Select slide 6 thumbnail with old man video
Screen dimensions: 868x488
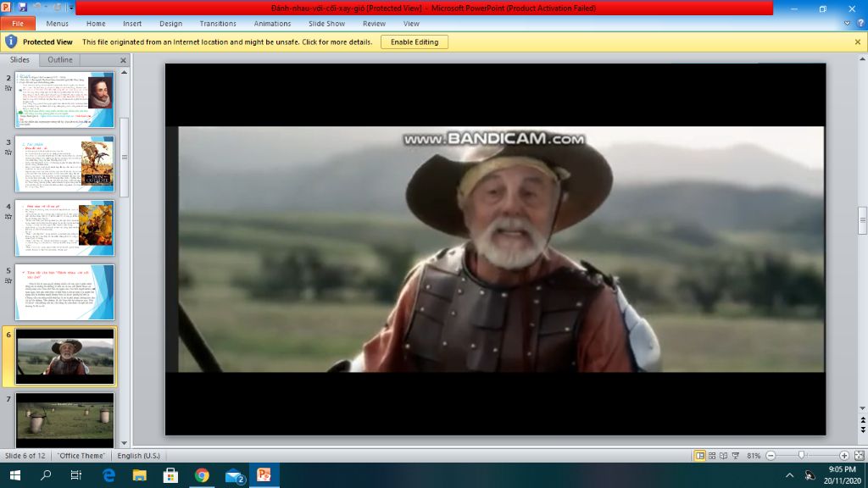tap(64, 357)
